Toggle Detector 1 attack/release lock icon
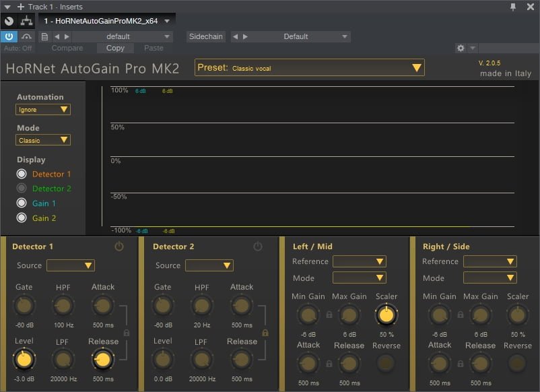Image resolution: width=540 pixels, height=392 pixels. point(127,333)
